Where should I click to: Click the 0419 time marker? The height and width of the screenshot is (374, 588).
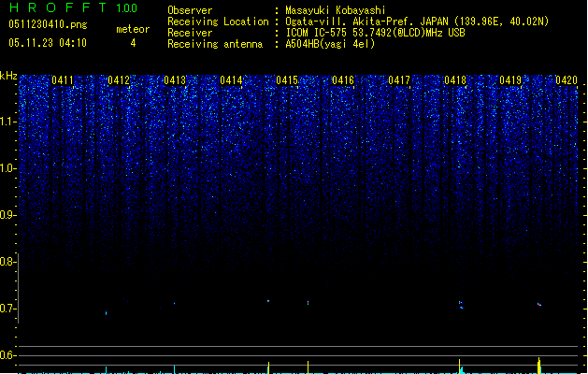click(510, 80)
